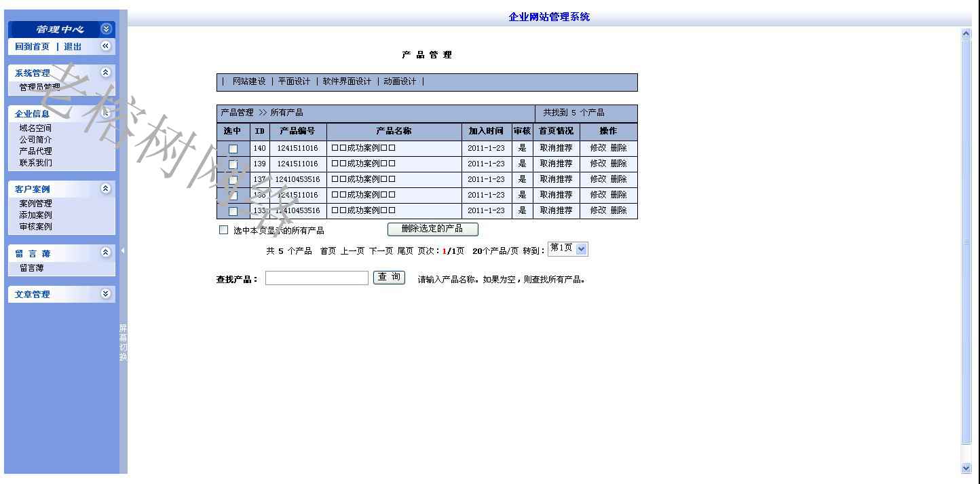Switch to 动画设计 category
Screen dimensions: 980x484
(x=400, y=81)
